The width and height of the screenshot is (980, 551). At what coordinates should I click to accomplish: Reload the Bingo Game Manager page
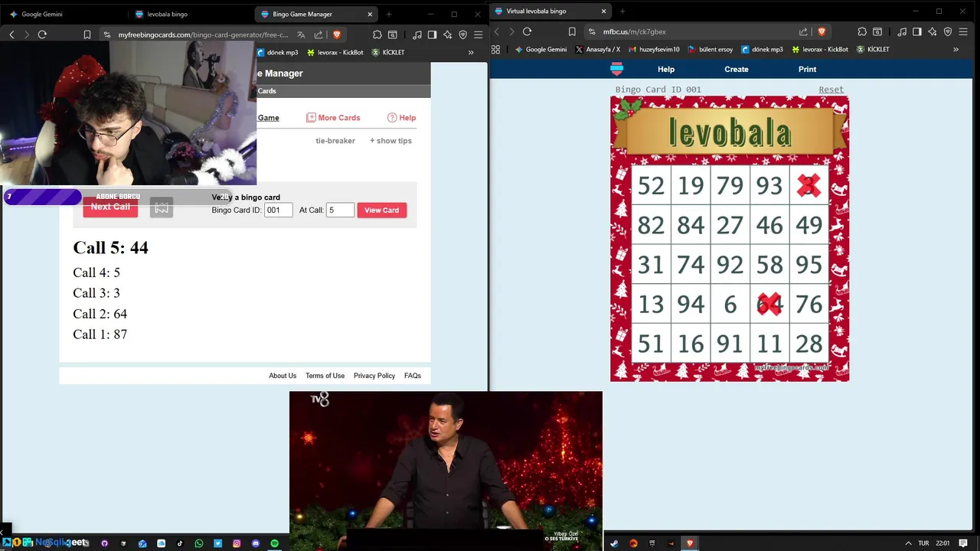42,34
